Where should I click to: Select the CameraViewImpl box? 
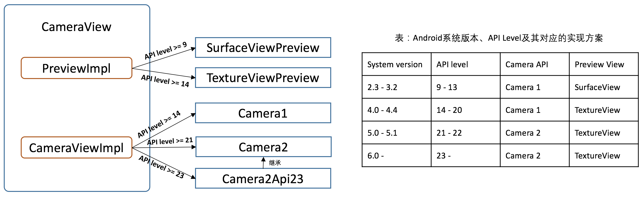click(77, 148)
